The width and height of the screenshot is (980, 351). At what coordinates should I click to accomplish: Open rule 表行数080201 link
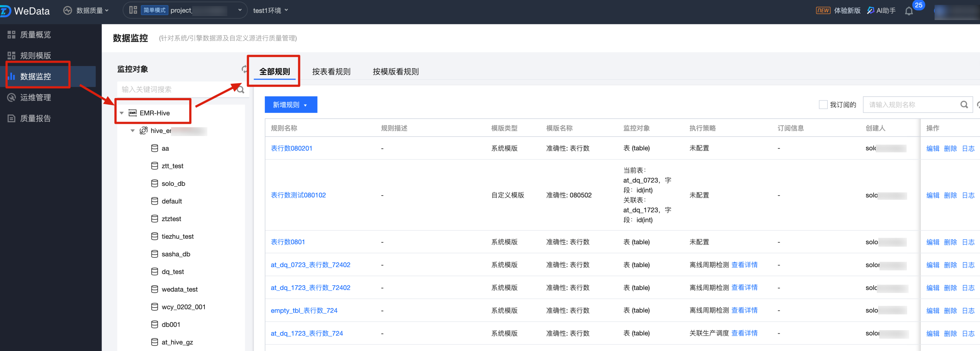tap(291, 148)
